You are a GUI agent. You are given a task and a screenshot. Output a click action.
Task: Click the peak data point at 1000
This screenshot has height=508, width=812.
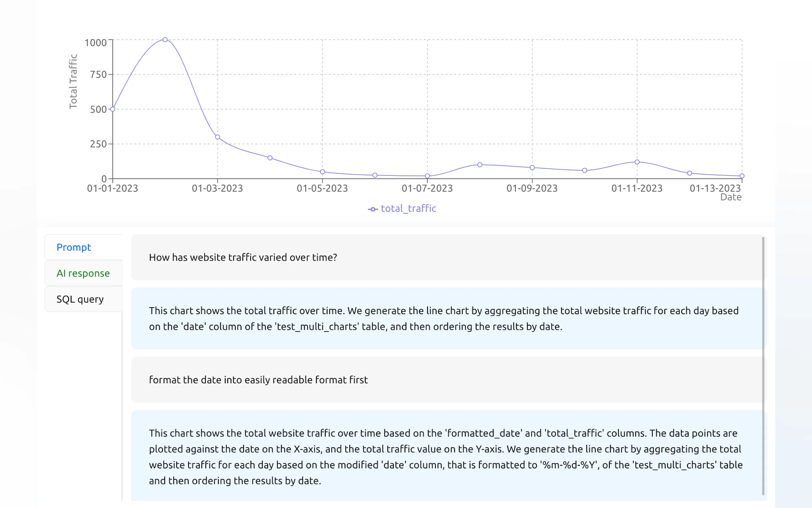[x=165, y=40]
